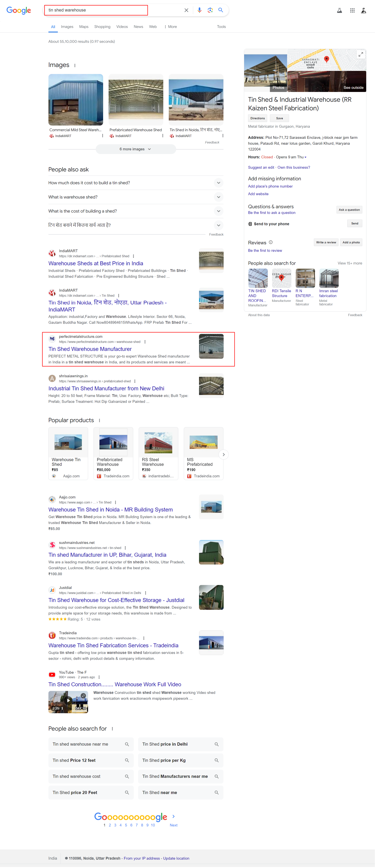375x868 pixels.
Task: Open options for perfectmetalstructure.com result
Action: coord(145,342)
